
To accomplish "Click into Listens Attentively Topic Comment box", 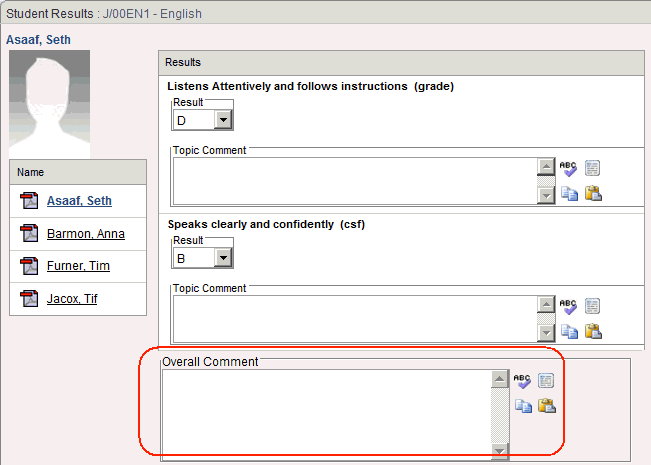I will (355, 181).
